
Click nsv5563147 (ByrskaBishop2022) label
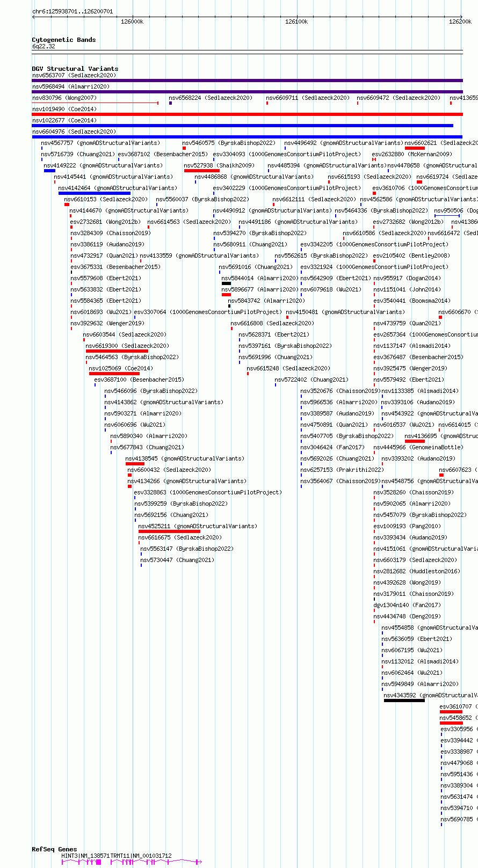coord(187,549)
